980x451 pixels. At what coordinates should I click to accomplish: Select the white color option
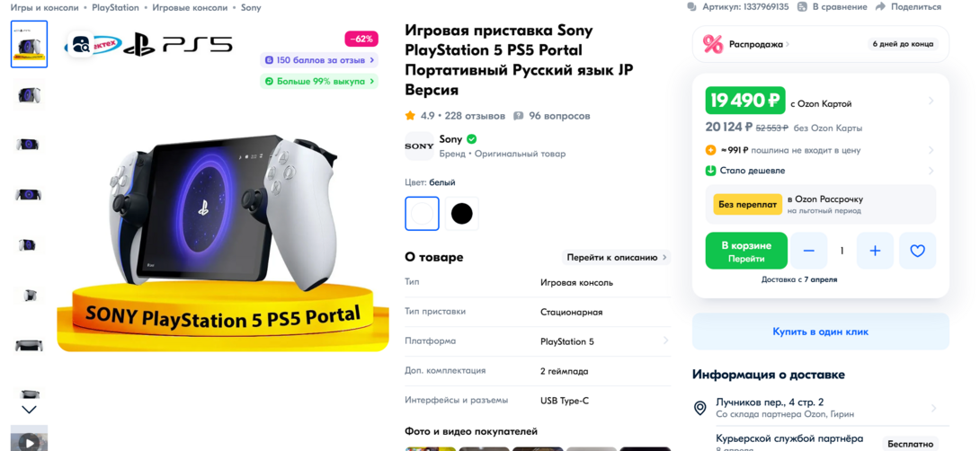point(422,214)
